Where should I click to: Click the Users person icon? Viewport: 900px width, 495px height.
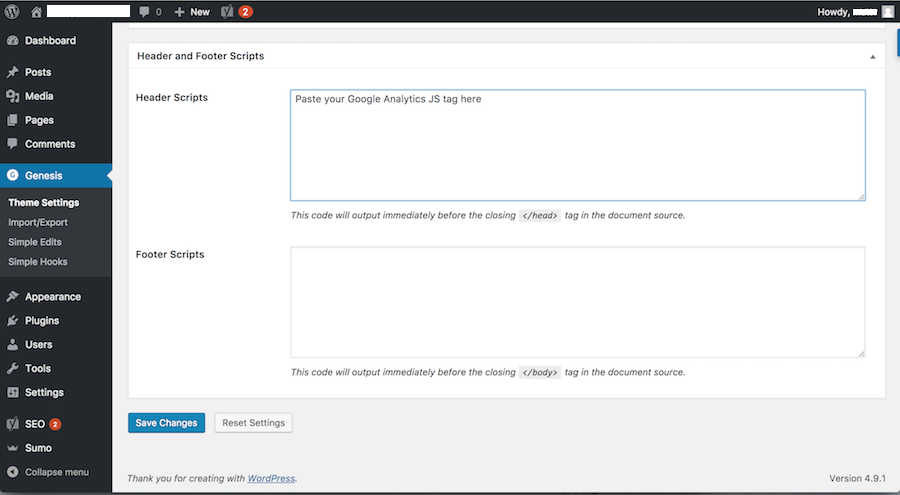12,345
